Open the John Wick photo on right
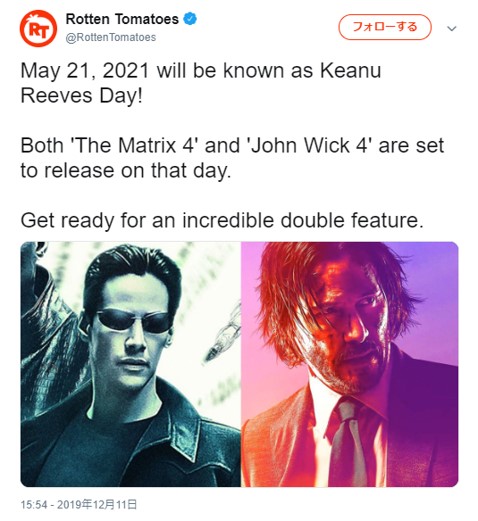 350,364
